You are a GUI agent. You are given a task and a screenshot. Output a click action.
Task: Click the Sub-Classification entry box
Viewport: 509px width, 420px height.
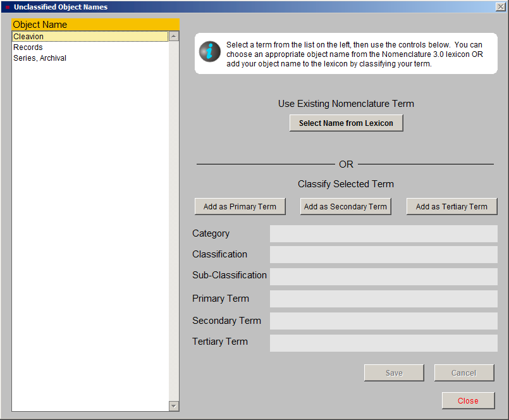(383, 276)
